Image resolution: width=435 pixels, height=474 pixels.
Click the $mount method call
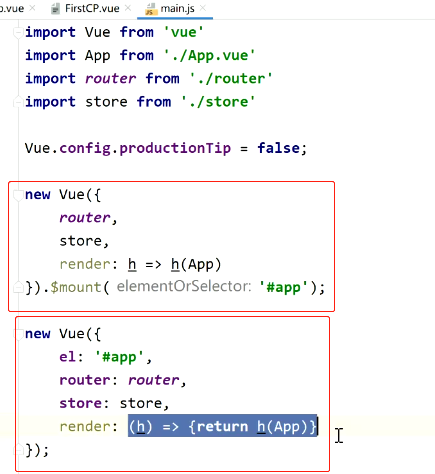click(76, 287)
